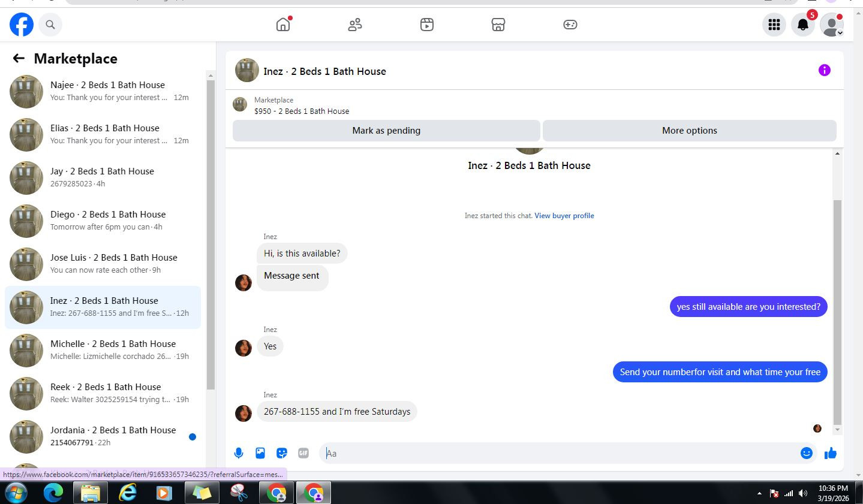The width and height of the screenshot is (863, 504).
Task: Click the '267-688-1155' message from Inez
Action: pos(337,412)
